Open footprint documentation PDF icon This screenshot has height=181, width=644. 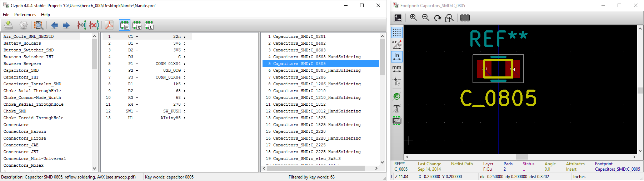109,25
